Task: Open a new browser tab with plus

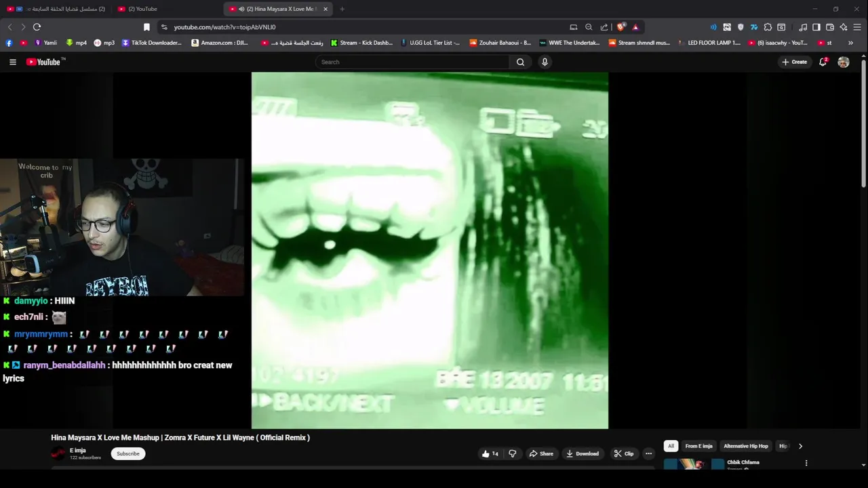Action: 342,9
